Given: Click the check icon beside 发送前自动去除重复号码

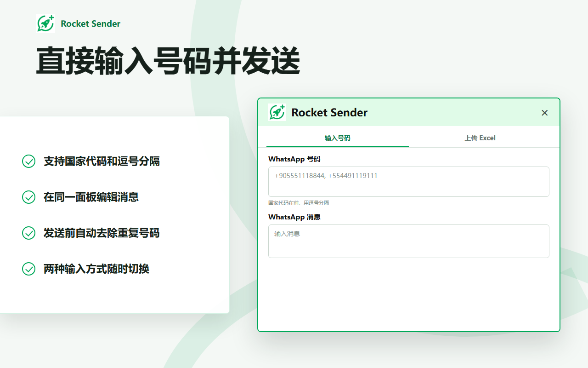Looking at the screenshot, I should [29, 233].
